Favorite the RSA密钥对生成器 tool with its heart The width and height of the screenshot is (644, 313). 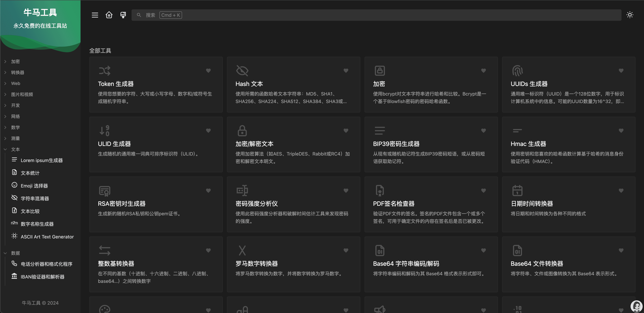[208, 191]
